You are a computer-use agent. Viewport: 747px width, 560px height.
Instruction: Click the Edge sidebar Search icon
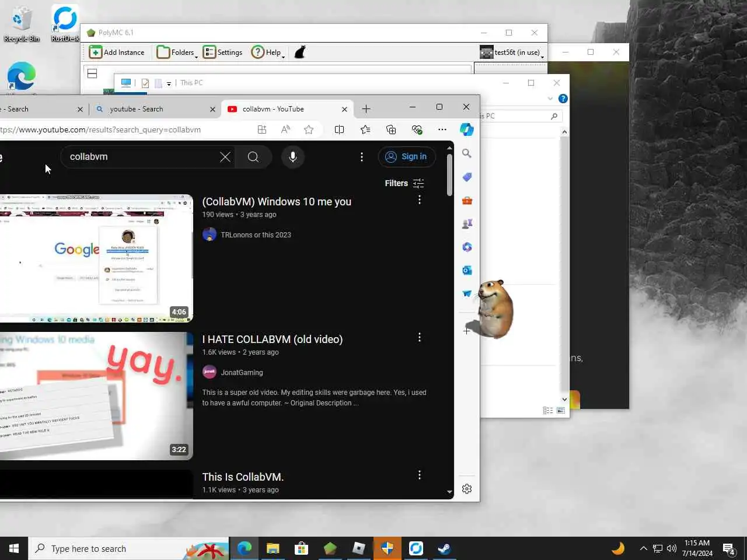point(467,153)
